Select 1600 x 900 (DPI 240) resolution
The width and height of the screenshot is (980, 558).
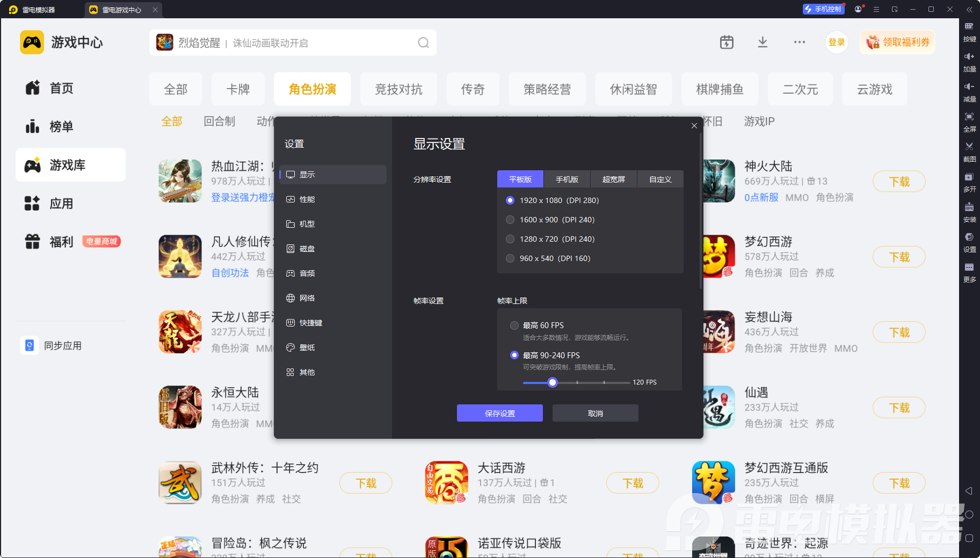click(510, 220)
